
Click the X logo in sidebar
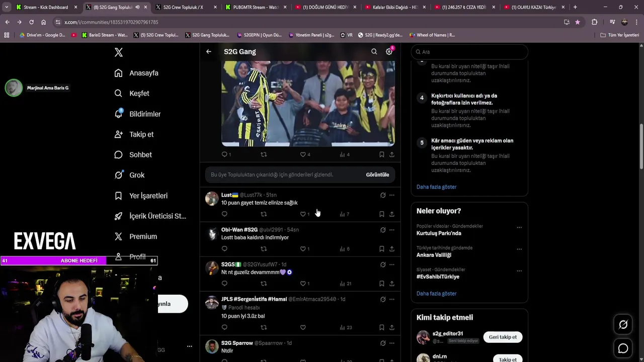[x=118, y=52]
